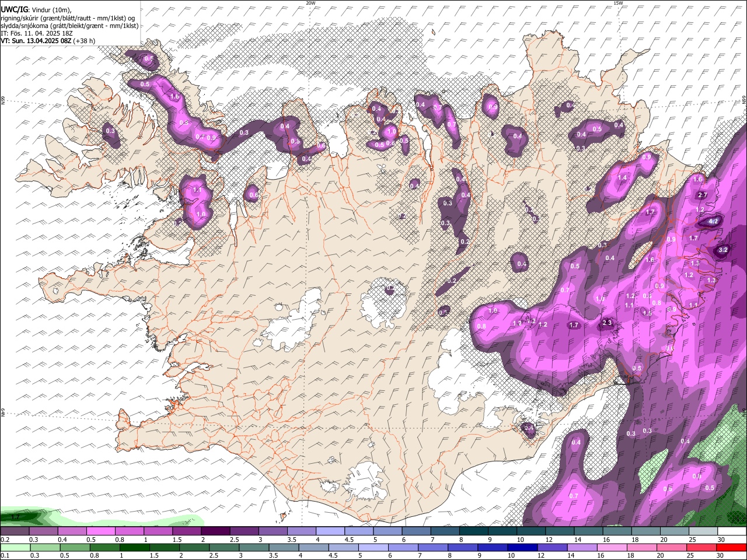Click the 2.3 precipitation value on the map
Screen dimensions: 747x560
pyautogui.click(x=607, y=323)
